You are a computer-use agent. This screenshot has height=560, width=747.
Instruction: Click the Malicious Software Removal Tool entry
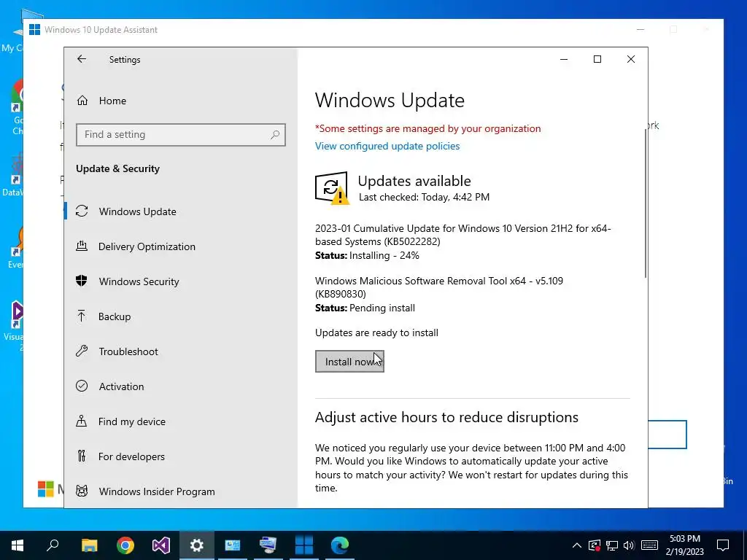click(x=438, y=287)
